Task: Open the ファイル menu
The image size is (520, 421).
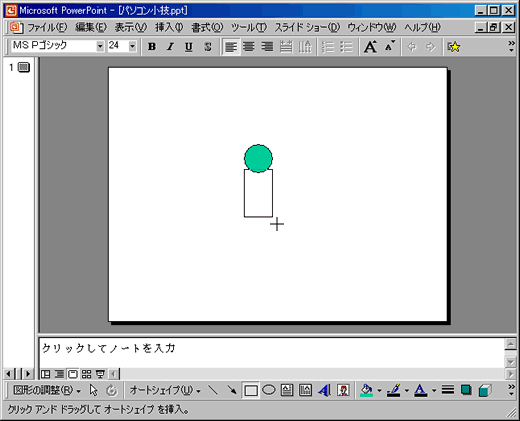Action: (47, 27)
